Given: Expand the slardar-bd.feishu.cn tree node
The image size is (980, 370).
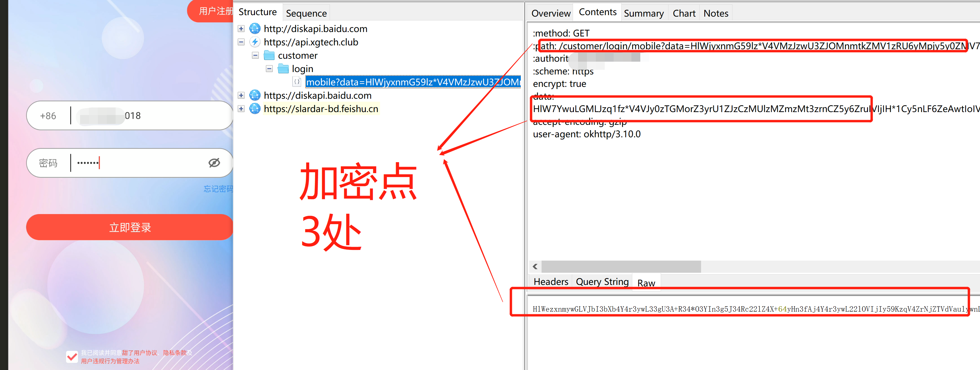Looking at the screenshot, I should click(x=241, y=109).
